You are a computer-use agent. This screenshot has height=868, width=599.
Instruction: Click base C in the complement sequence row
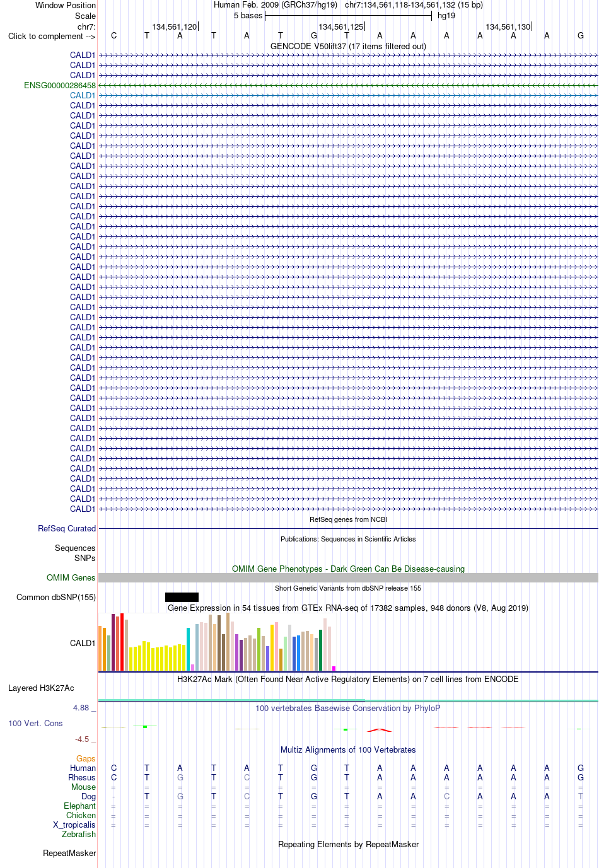pyautogui.click(x=113, y=36)
